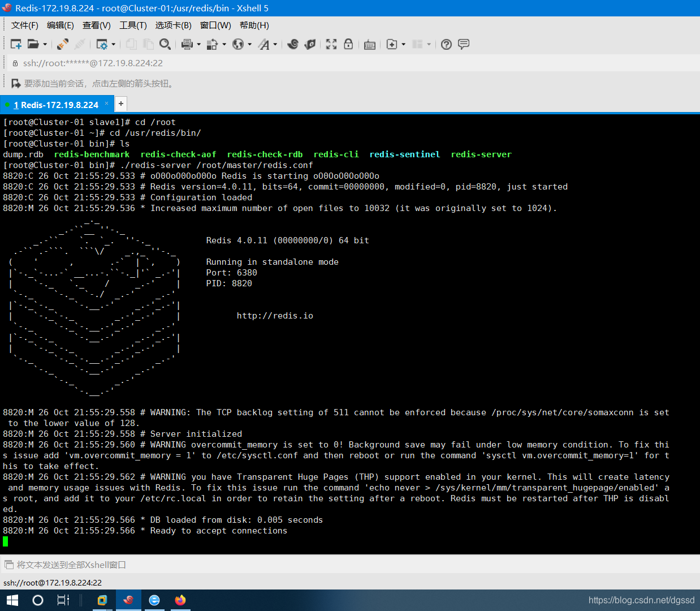The height and width of the screenshot is (611, 700).
Task: Click the status bar ssh://root@172.19.8.224:22 text
Action: pyautogui.click(x=53, y=583)
